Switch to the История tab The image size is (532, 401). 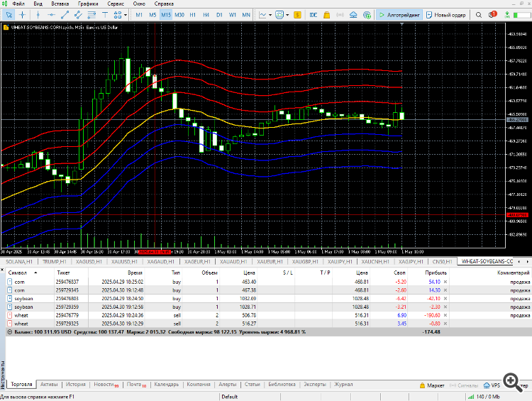[x=76, y=385]
